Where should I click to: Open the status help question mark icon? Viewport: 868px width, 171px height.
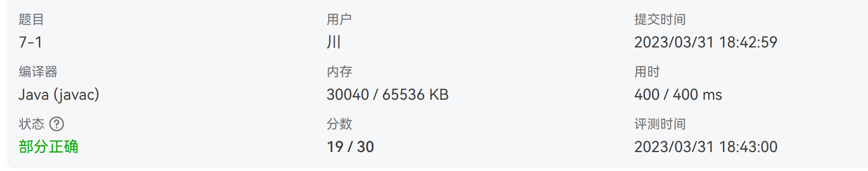(57, 124)
